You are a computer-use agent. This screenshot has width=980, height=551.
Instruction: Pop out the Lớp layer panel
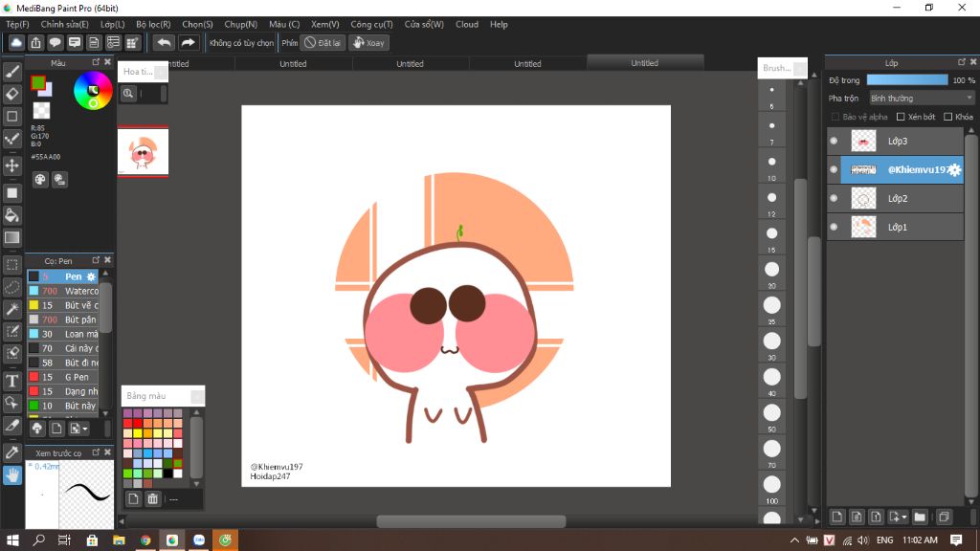point(961,62)
